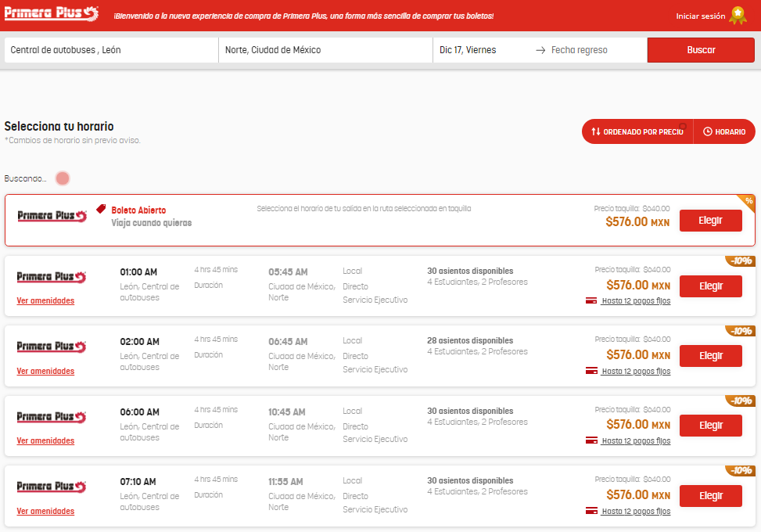Click the sort arrows icon beside Ordenado
Viewport: 761px width, 532px height.
click(596, 131)
